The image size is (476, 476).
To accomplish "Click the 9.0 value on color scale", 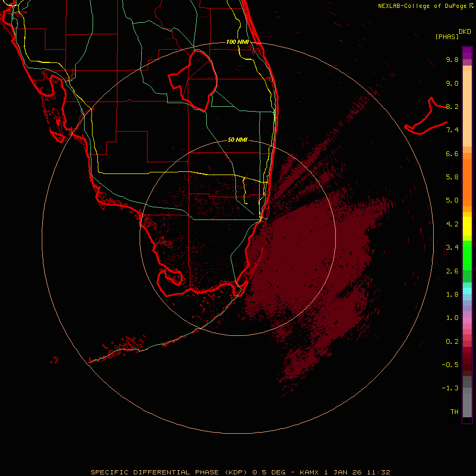I will (x=452, y=83).
